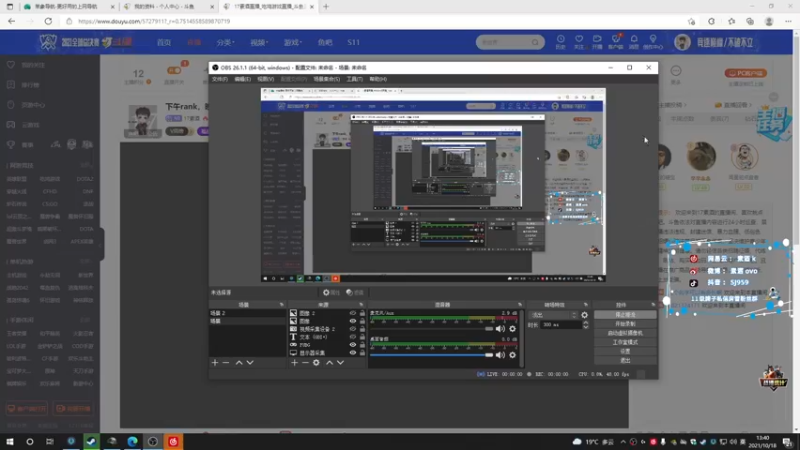800x450 pixels.
Task: Toggle the lock on the 图像 2 source
Action: click(362, 313)
